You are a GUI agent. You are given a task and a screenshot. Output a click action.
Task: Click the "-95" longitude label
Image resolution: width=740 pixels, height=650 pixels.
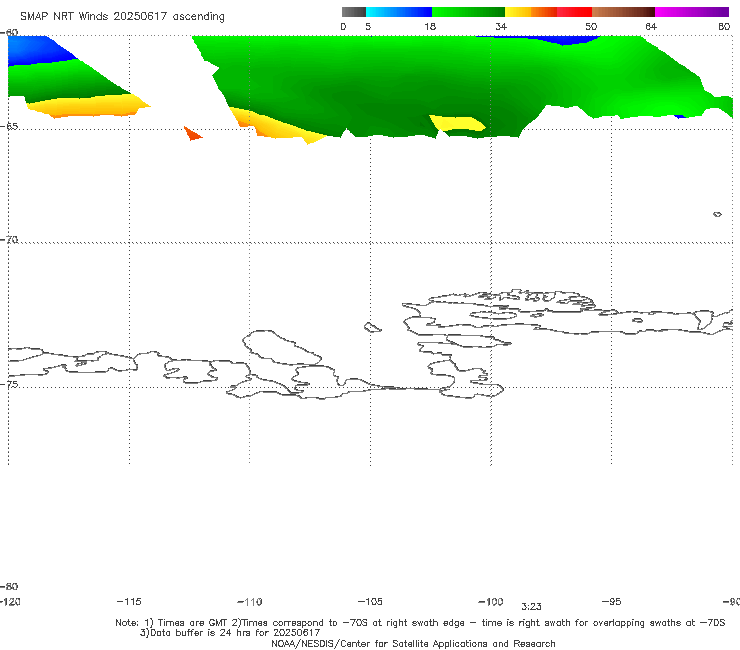611,601
